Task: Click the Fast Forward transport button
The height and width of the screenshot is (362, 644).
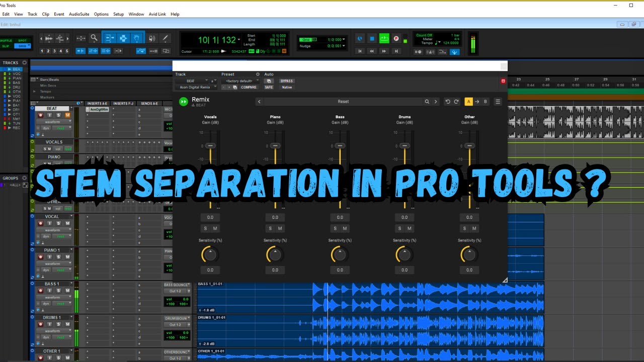Action: [x=384, y=51]
